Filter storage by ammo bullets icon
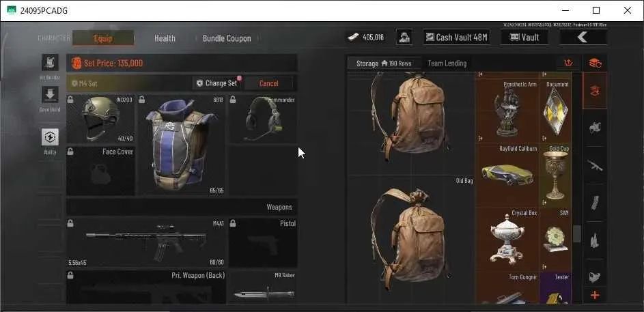 click(x=595, y=240)
